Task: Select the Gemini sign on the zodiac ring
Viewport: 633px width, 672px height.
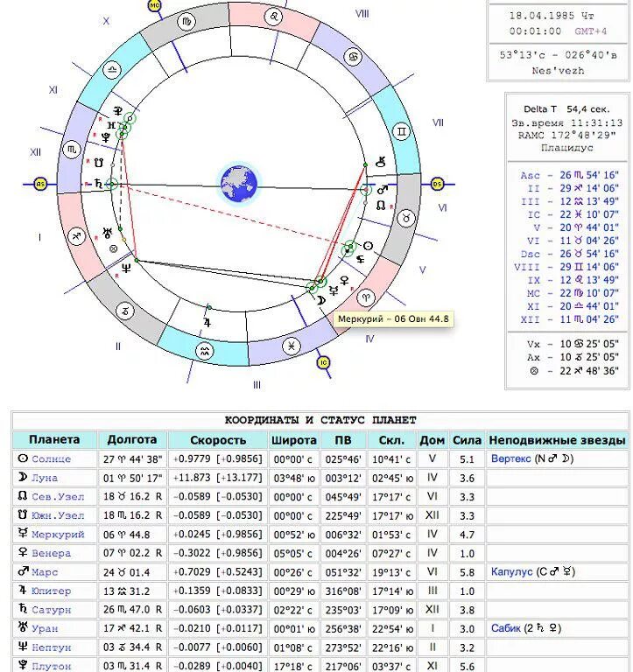Action: [x=401, y=131]
